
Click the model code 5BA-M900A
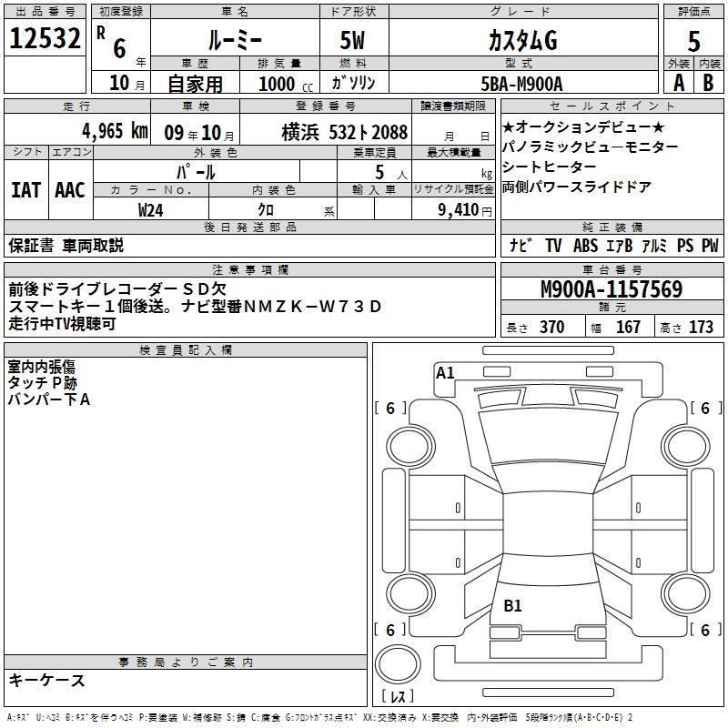tap(521, 84)
